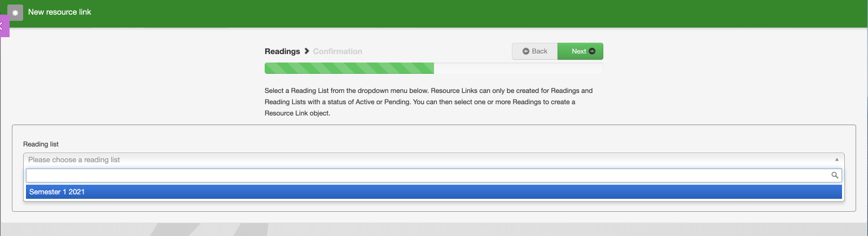Expand the purple side panel tab
Screen dimensions: 868x236
(x=3, y=25)
